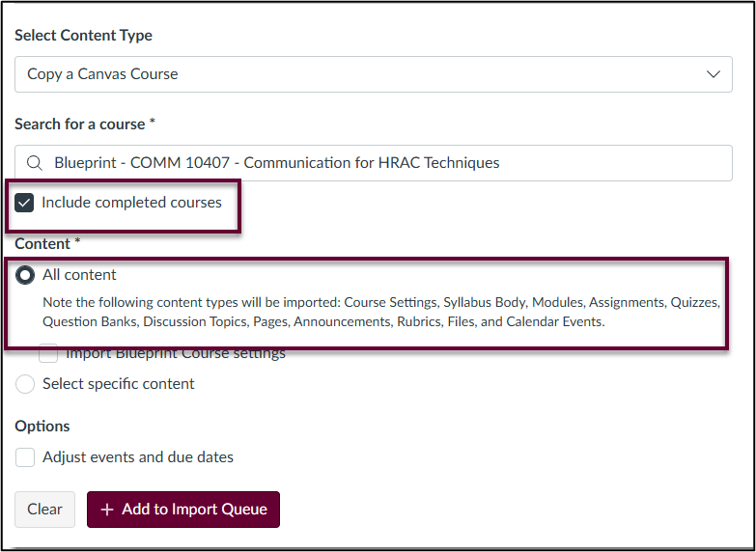Click the imported content types note text

381,312
